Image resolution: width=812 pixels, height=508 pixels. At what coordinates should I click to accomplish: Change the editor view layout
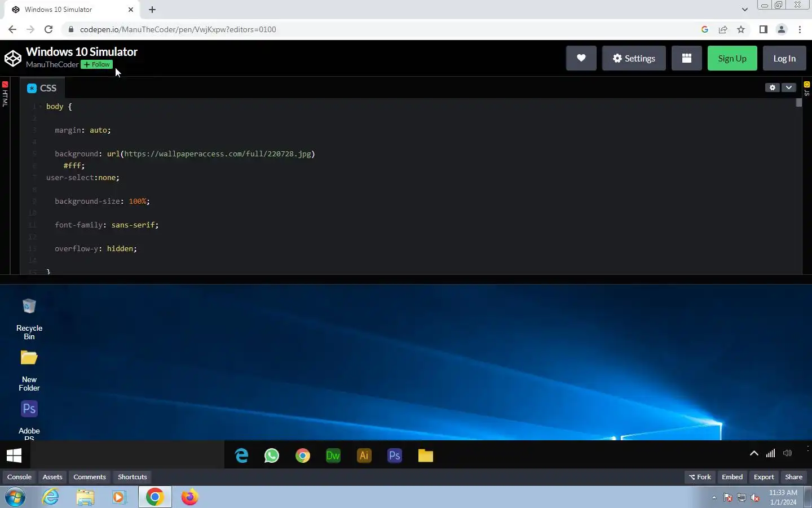pyautogui.click(x=686, y=58)
